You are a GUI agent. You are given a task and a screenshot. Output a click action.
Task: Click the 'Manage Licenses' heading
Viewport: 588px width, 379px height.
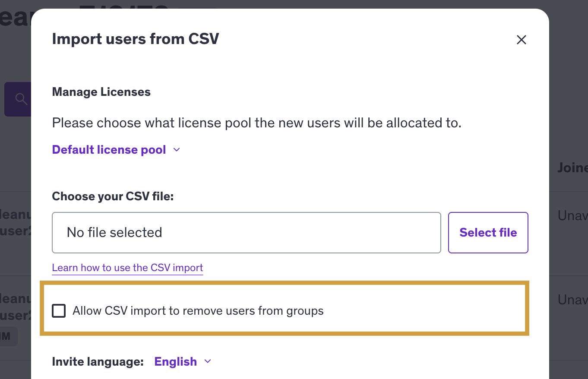coord(101,92)
